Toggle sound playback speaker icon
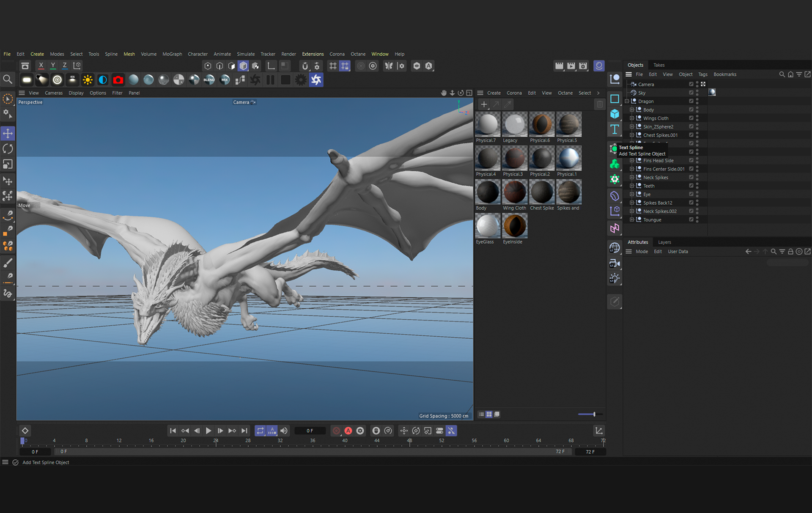Viewport: 812px width, 513px height. (x=284, y=431)
